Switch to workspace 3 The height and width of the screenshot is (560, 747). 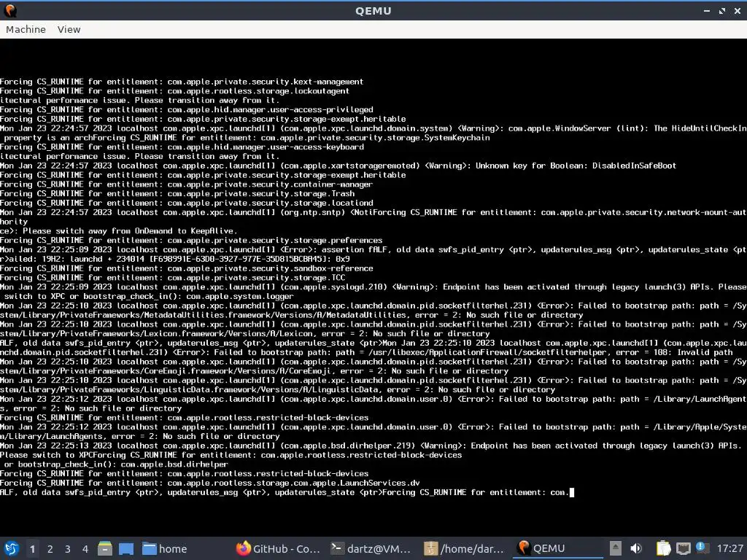tap(67, 549)
